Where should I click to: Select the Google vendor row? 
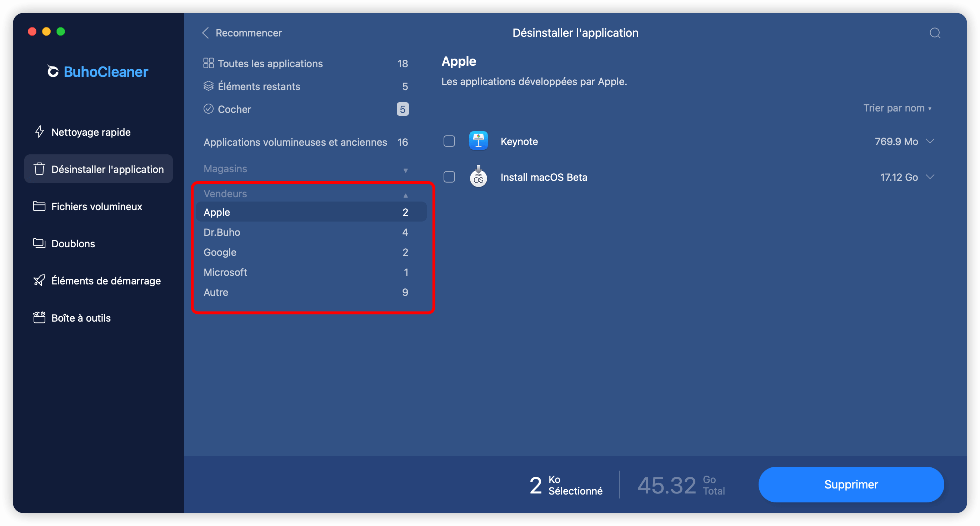click(x=311, y=252)
